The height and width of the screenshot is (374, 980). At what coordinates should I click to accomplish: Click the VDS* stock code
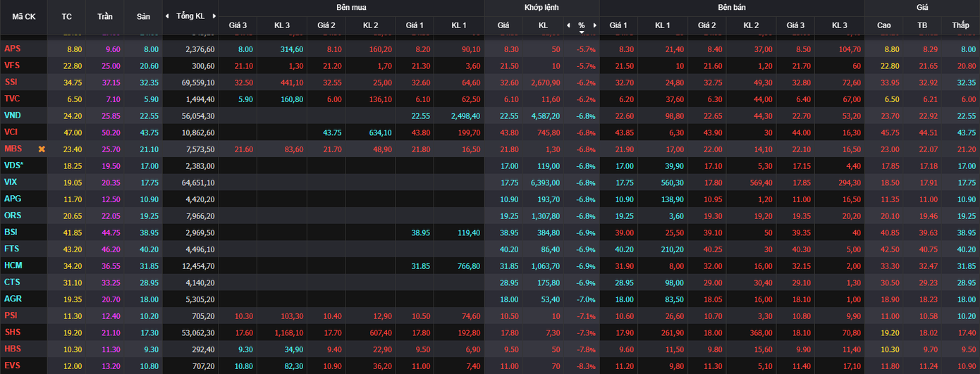(13, 166)
